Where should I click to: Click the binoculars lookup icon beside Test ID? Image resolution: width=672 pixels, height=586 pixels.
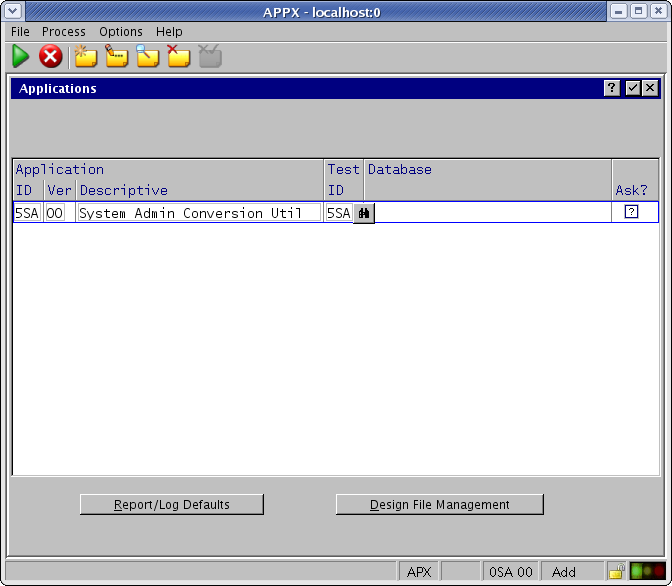click(x=364, y=213)
